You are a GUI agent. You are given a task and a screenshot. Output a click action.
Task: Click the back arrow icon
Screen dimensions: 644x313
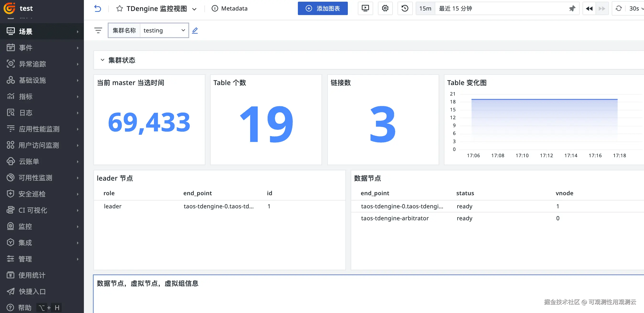(x=98, y=9)
